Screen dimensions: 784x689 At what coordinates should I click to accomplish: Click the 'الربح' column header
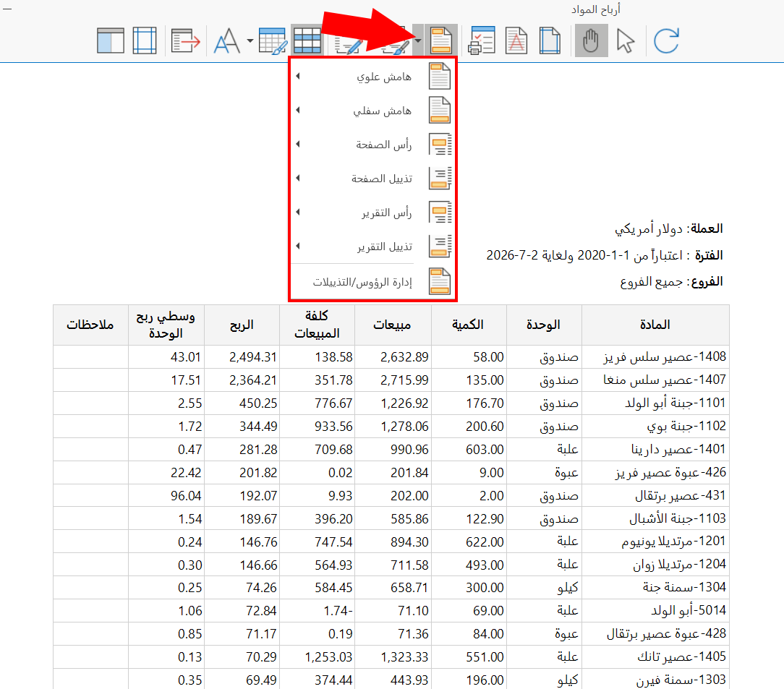(242, 325)
